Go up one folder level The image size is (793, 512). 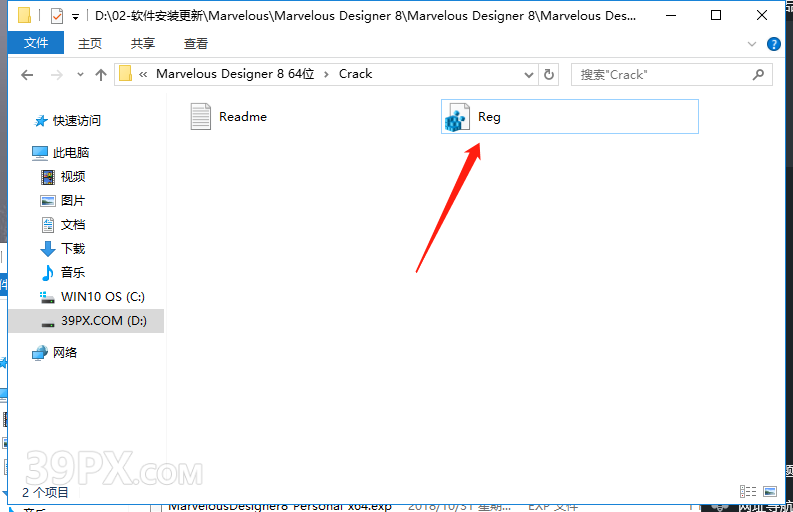pyautogui.click(x=101, y=75)
